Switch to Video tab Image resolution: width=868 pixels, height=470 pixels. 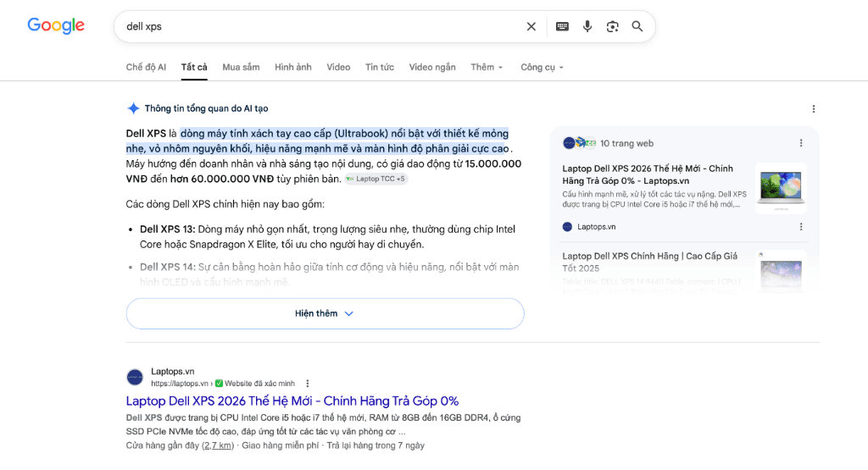[x=338, y=67]
